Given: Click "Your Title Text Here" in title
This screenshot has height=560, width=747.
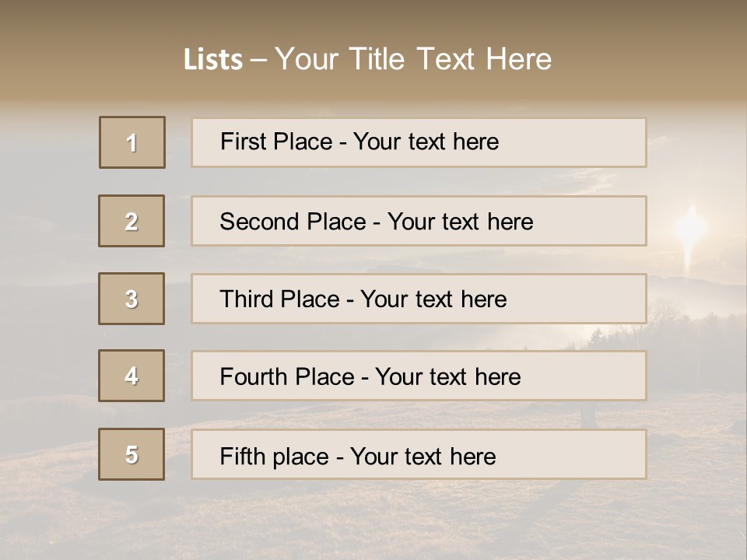Looking at the screenshot, I should 413,59.
